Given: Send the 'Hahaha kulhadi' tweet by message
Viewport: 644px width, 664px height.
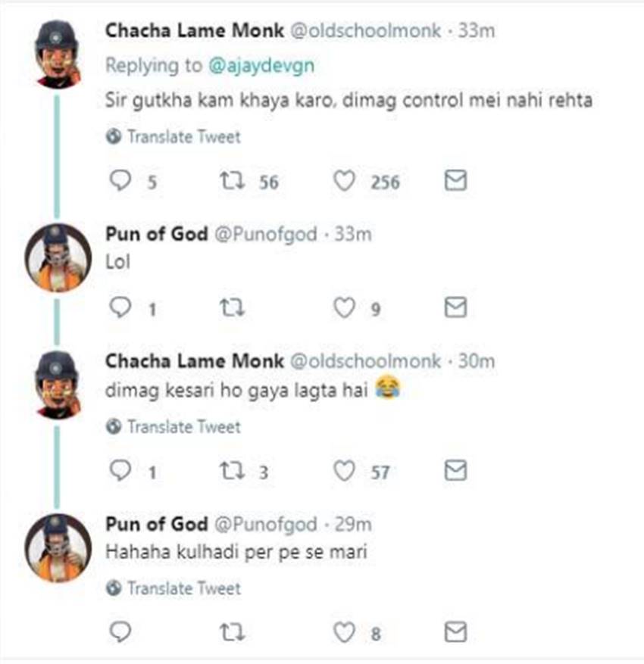Looking at the screenshot, I should tap(455, 632).
